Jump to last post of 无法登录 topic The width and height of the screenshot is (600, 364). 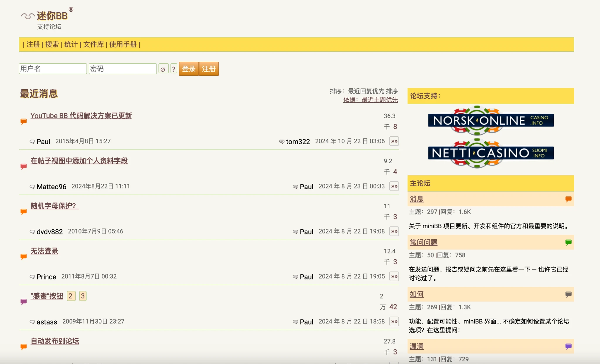pos(394,277)
